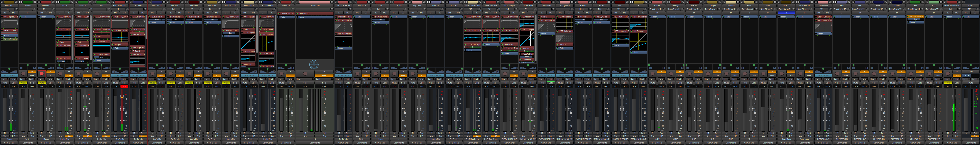This screenshot has width=980, height=145.
Task: Disable Solo on the RevSNaREZ strip
Action: [551, 83]
